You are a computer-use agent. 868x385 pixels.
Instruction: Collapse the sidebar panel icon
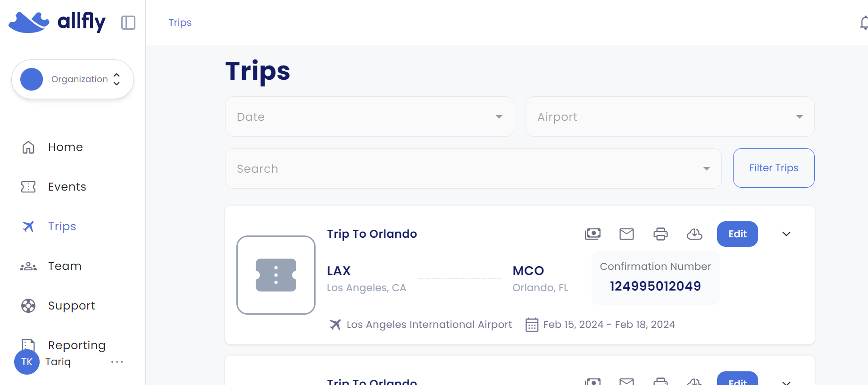(128, 23)
